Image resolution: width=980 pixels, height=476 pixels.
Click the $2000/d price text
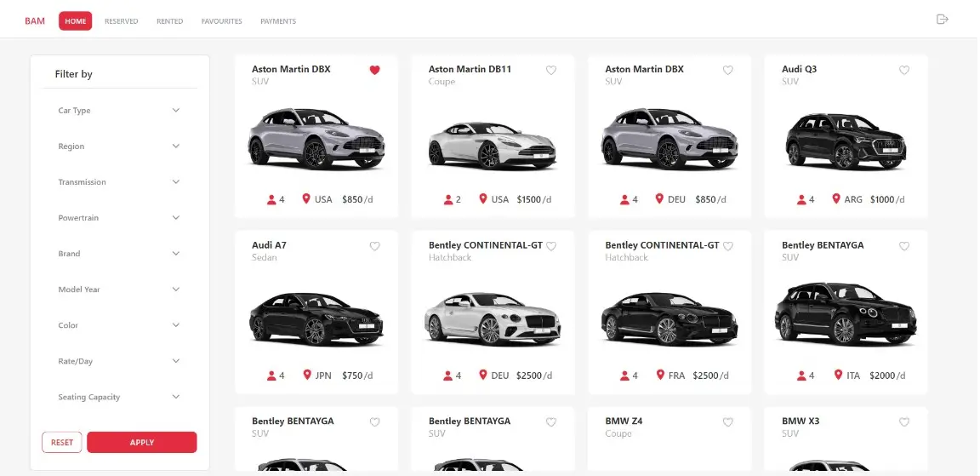coord(887,376)
